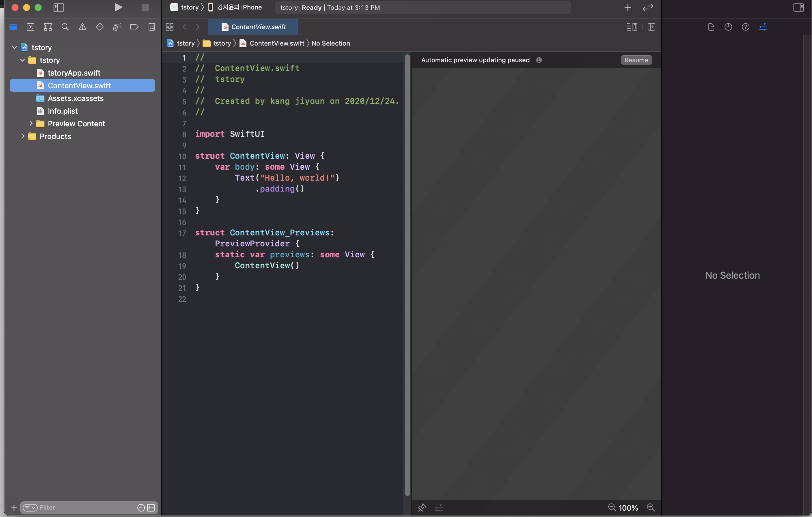Collapse the tstory project root
The image size is (812, 517).
click(x=14, y=48)
